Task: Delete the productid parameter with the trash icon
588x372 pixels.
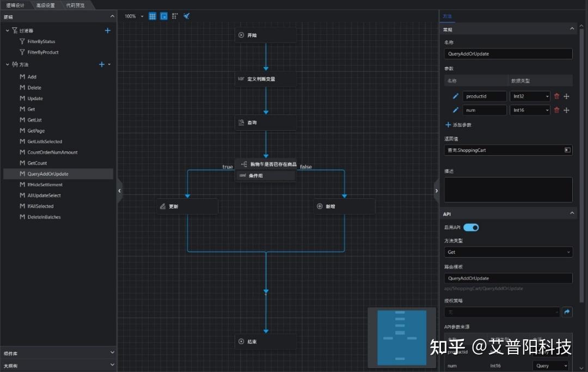Action: click(x=556, y=96)
